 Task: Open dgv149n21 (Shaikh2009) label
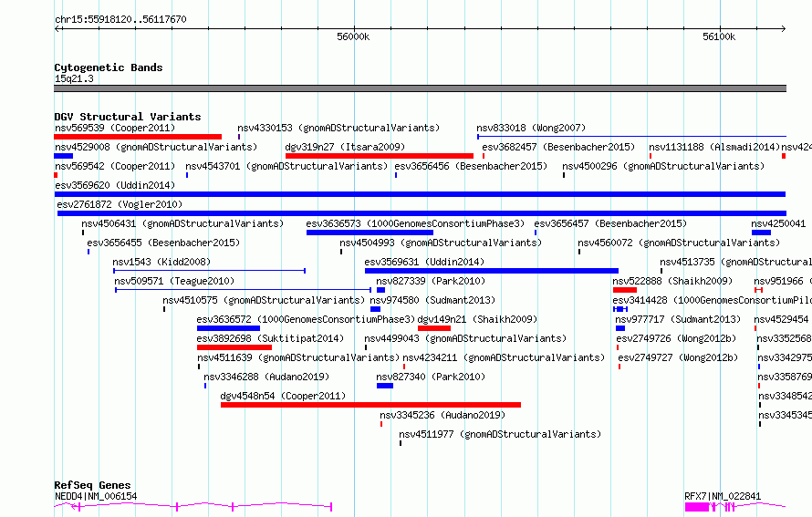(477, 319)
